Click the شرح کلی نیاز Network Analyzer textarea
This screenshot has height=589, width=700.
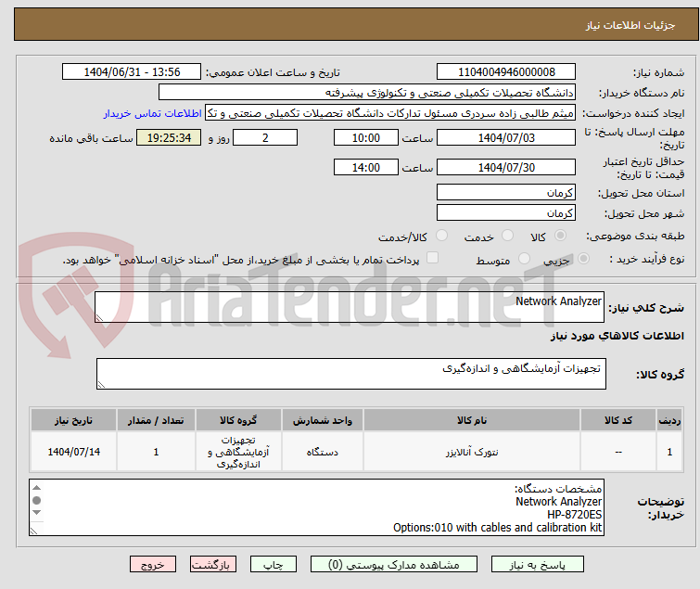coord(350,307)
